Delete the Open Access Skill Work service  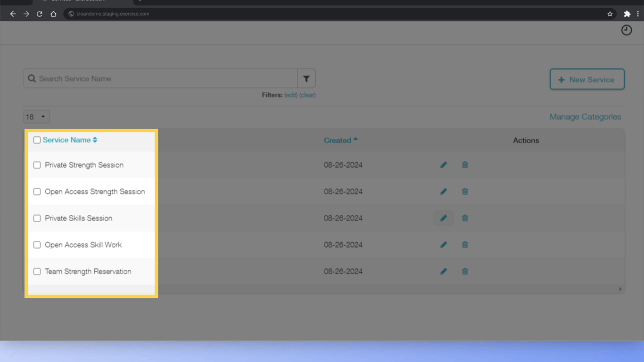pos(465,245)
